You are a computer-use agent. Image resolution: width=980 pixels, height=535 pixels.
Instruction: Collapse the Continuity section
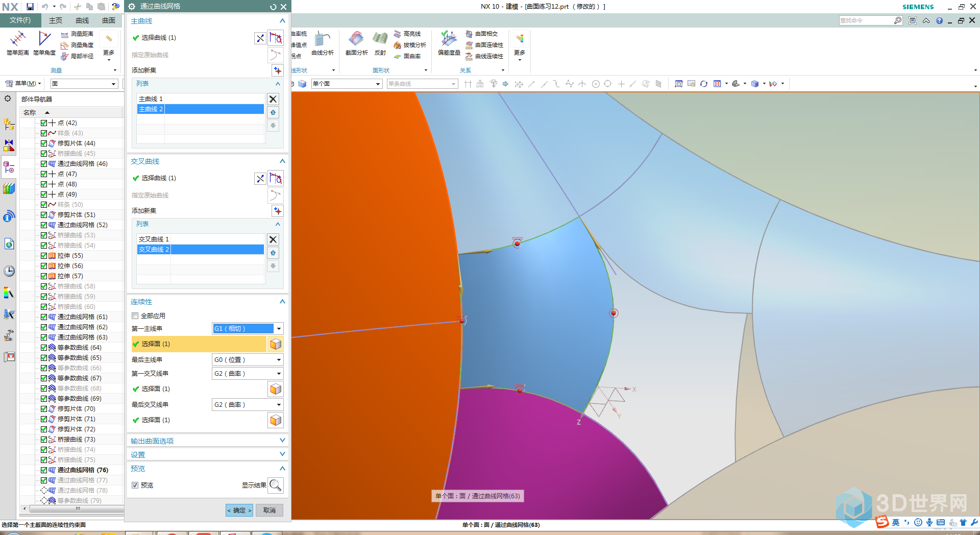coord(282,302)
